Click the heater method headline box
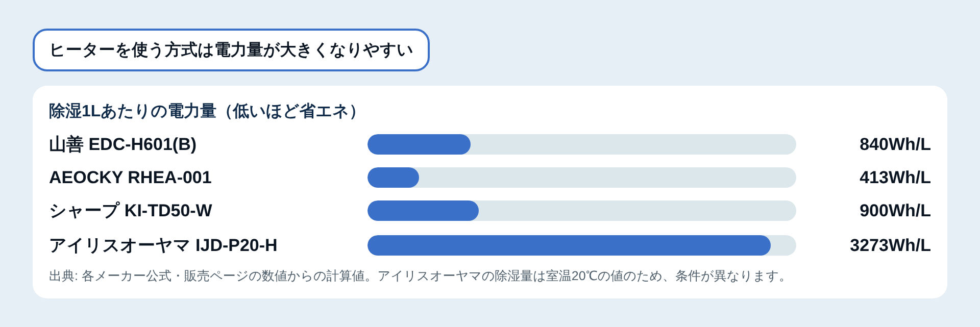The image size is (980, 327). click(231, 50)
